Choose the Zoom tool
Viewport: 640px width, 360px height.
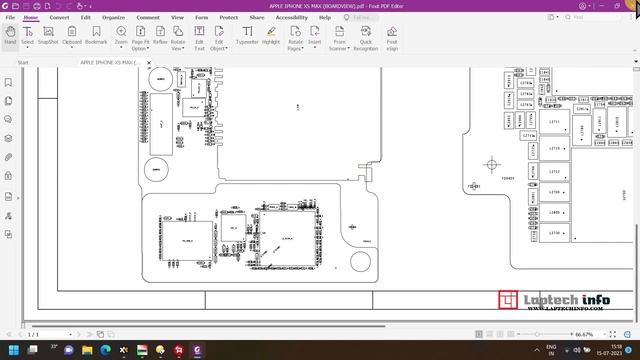pos(121,35)
